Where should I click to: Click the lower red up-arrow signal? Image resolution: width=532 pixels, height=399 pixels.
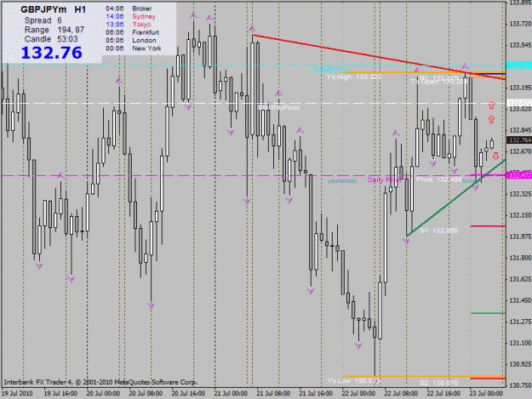(x=491, y=119)
